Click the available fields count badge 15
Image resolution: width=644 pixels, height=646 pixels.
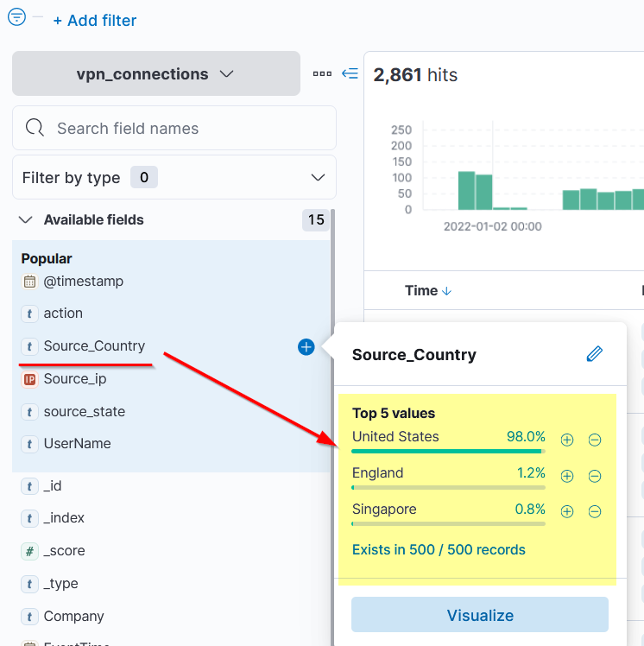tap(316, 219)
